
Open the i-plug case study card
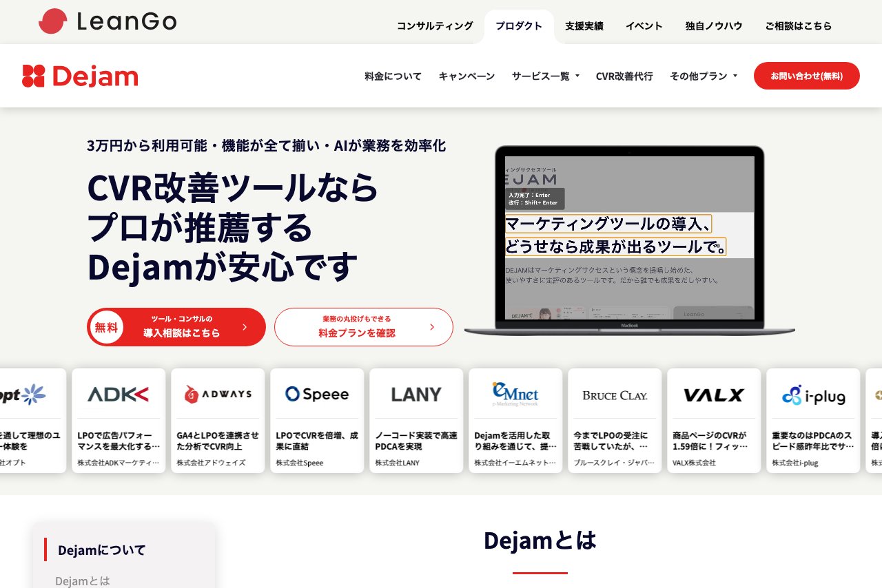point(813,421)
